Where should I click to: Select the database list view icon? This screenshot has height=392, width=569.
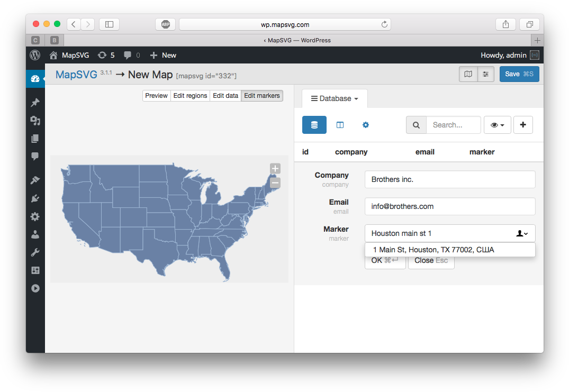314,125
